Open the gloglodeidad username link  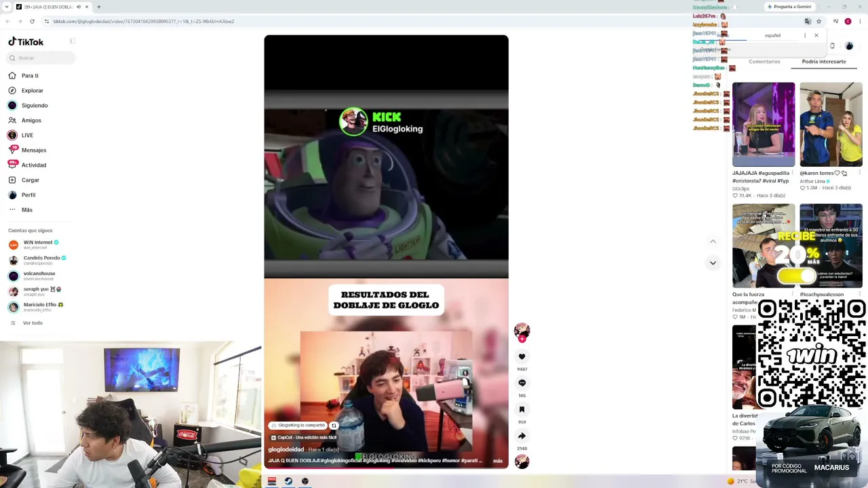285,449
